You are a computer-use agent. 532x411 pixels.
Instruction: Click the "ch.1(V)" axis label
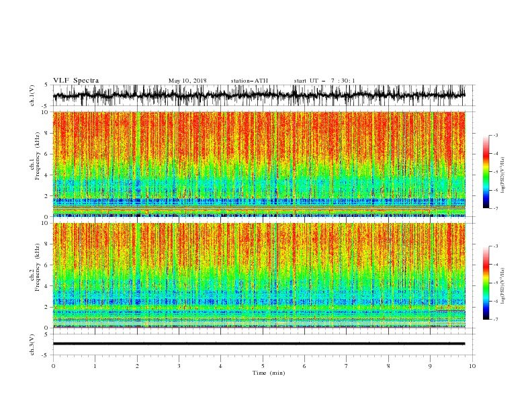(32, 95)
